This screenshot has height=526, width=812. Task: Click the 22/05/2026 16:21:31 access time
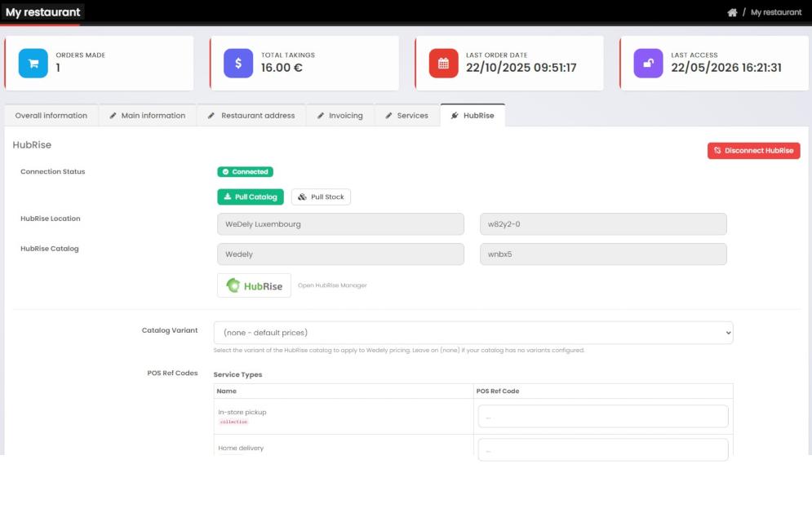(726, 68)
